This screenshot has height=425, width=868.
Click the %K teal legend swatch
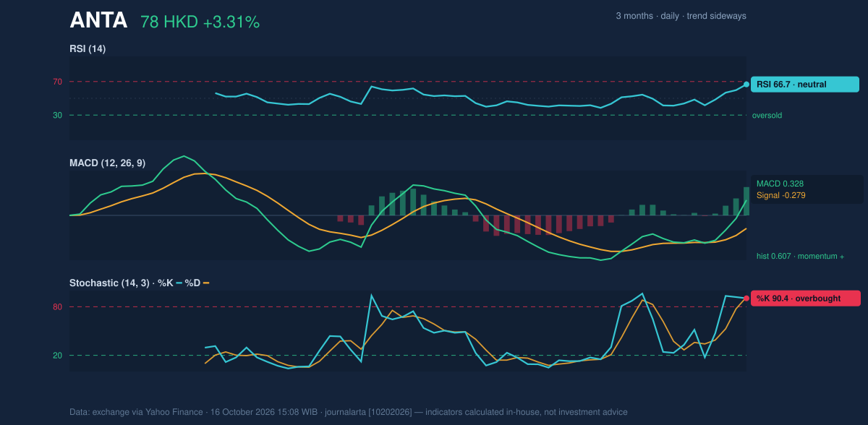click(180, 283)
